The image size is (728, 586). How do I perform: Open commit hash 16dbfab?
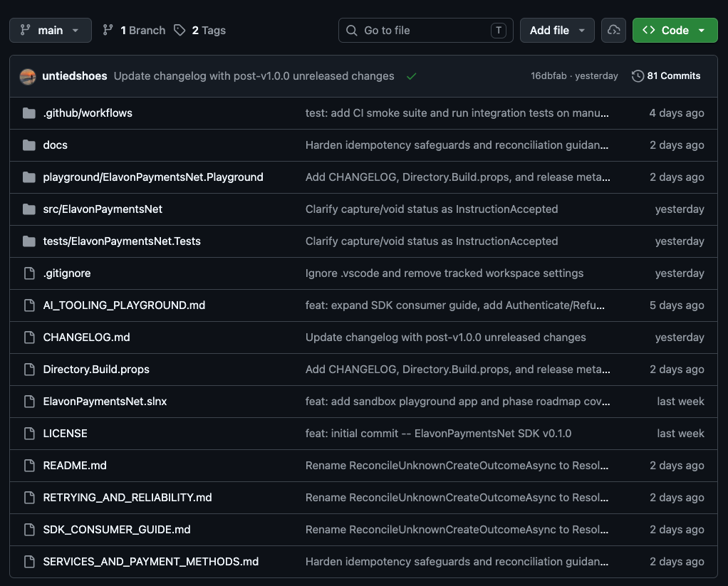point(548,75)
